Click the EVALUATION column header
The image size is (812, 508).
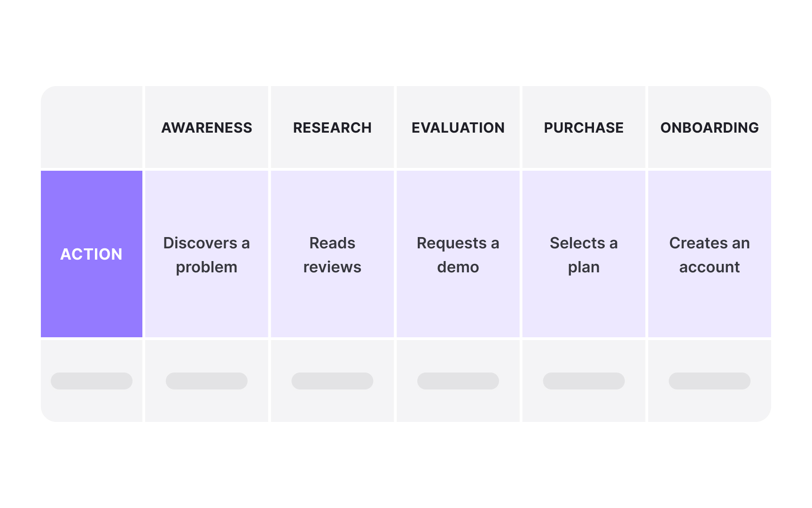pos(458,127)
